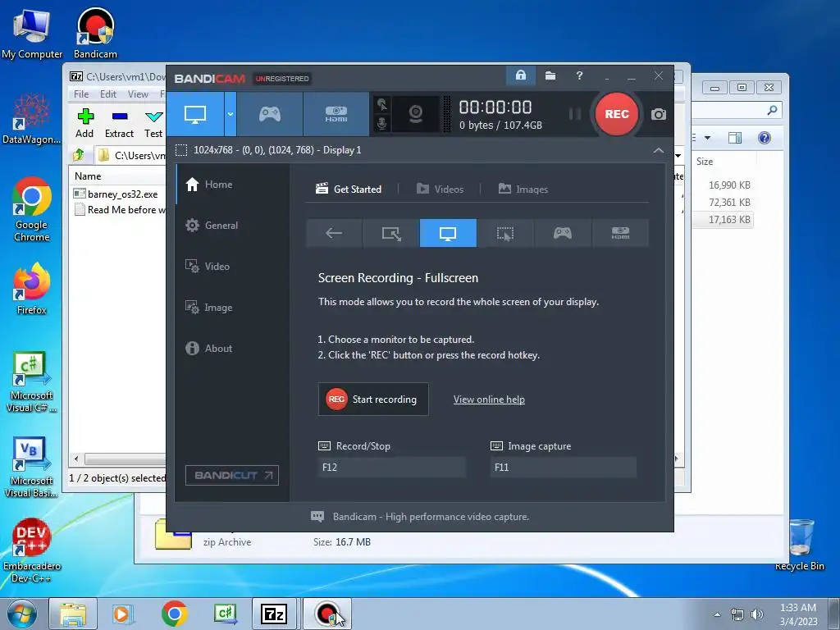Click the Bandicam message speech bubble icon
840x630 pixels.
tap(317, 517)
